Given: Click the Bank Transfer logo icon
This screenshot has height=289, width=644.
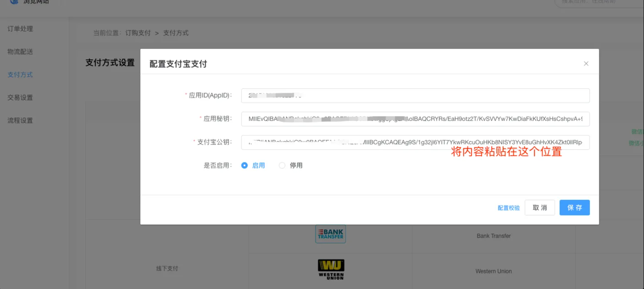Looking at the screenshot, I should pyautogui.click(x=330, y=234).
